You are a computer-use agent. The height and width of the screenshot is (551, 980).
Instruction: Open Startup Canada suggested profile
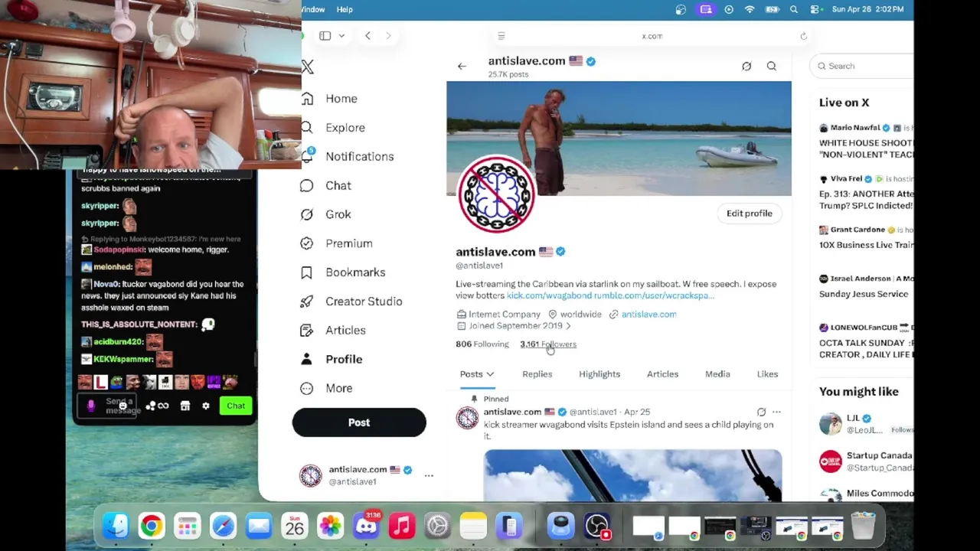tap(866, 461)
